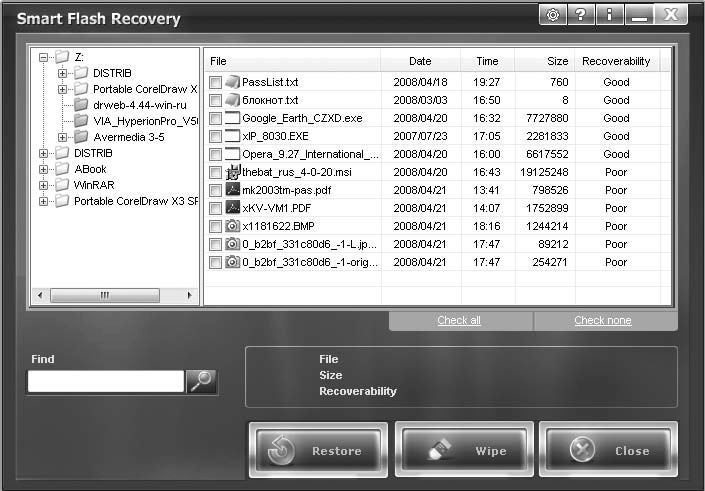This screenshot has height=491, width=705.
Task: Click the блокнот.txt file icon
Action: pos(232,100)
